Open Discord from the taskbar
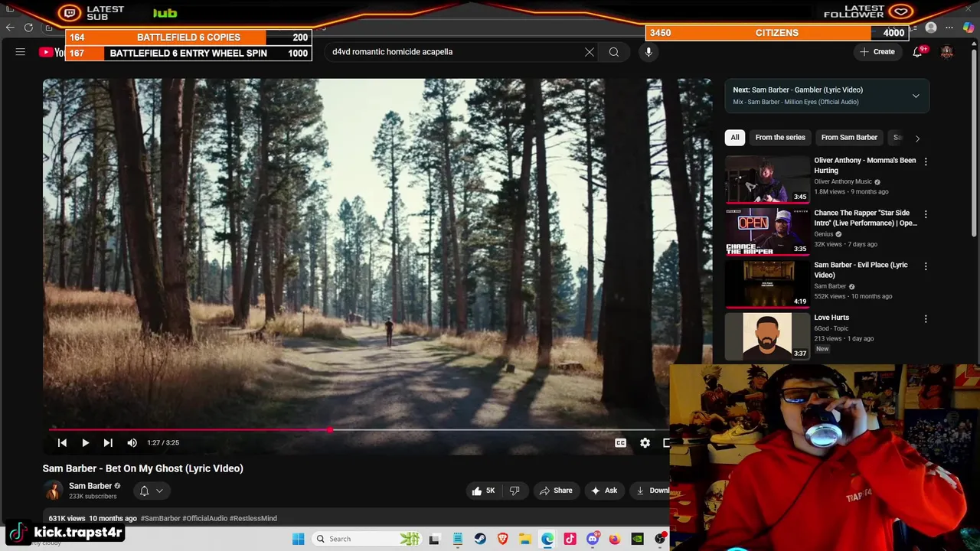Image resolution: width=980 pixels, height=551 pixels. pos(592,539)
